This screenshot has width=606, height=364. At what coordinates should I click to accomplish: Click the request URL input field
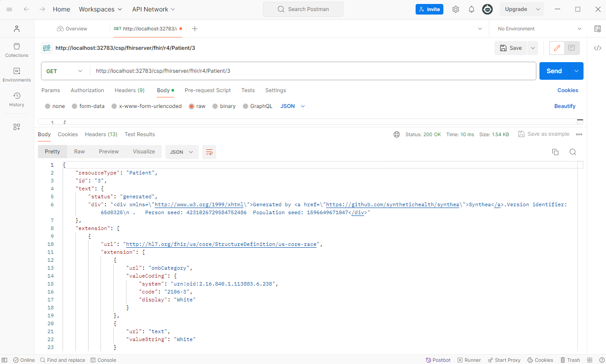pos(309,71)
